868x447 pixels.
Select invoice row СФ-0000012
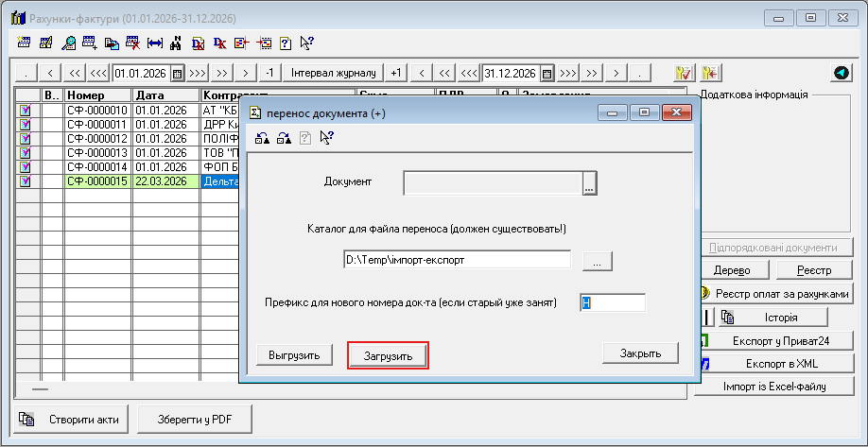pyautogui.click(x=97, y=138)
